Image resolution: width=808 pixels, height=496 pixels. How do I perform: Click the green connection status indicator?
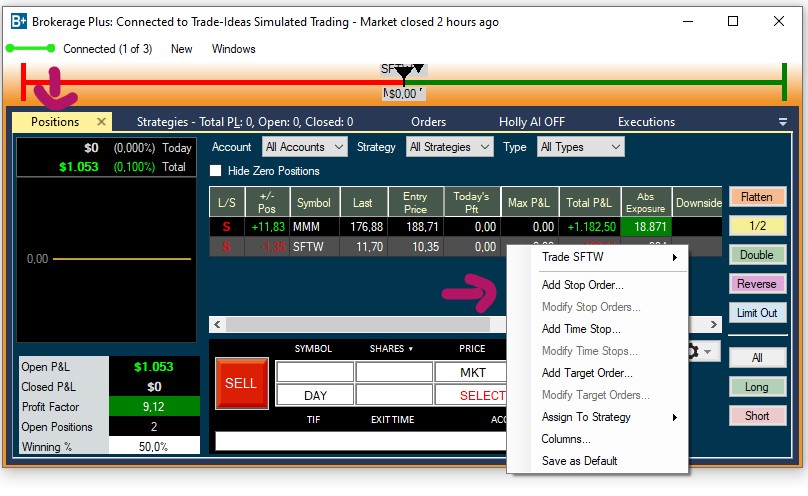click(x=30, y=48)
